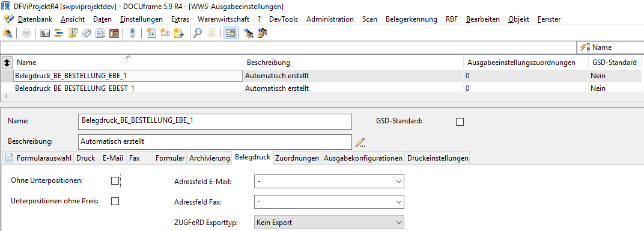Click the folder with checkmark icon
This screenshot has height=231, width=644.
coord(73,33)
